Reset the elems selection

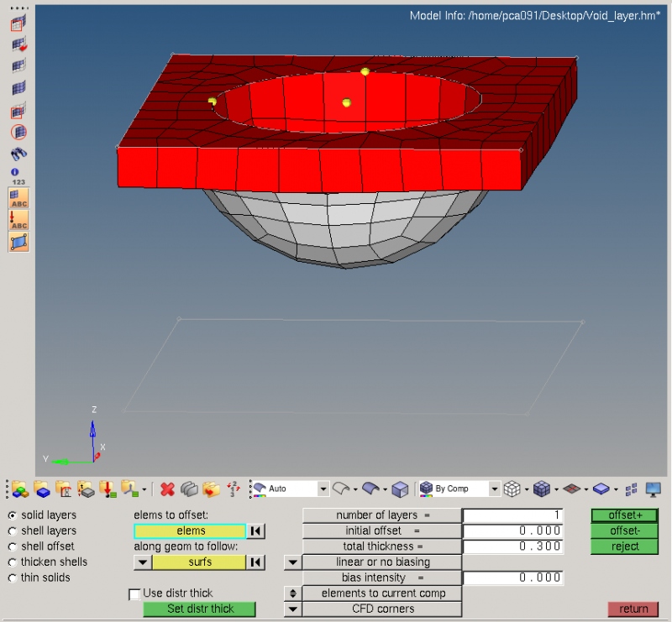(256, 531)
